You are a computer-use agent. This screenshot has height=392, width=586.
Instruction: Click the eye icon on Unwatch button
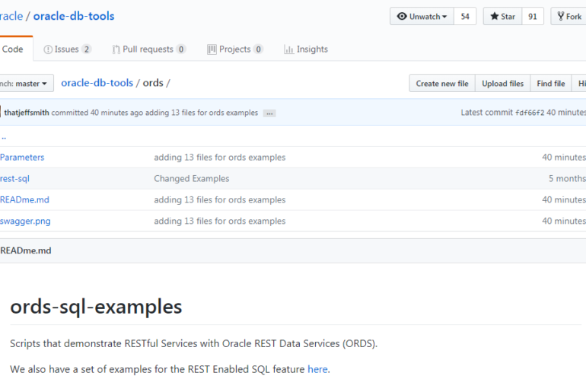pos(402,17)
